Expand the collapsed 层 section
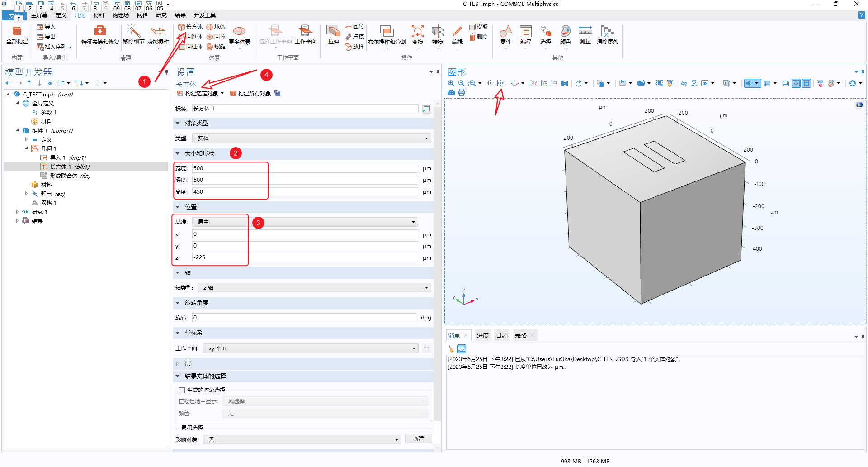The width and height of the screenshot is (868, 467). (178, 363)
